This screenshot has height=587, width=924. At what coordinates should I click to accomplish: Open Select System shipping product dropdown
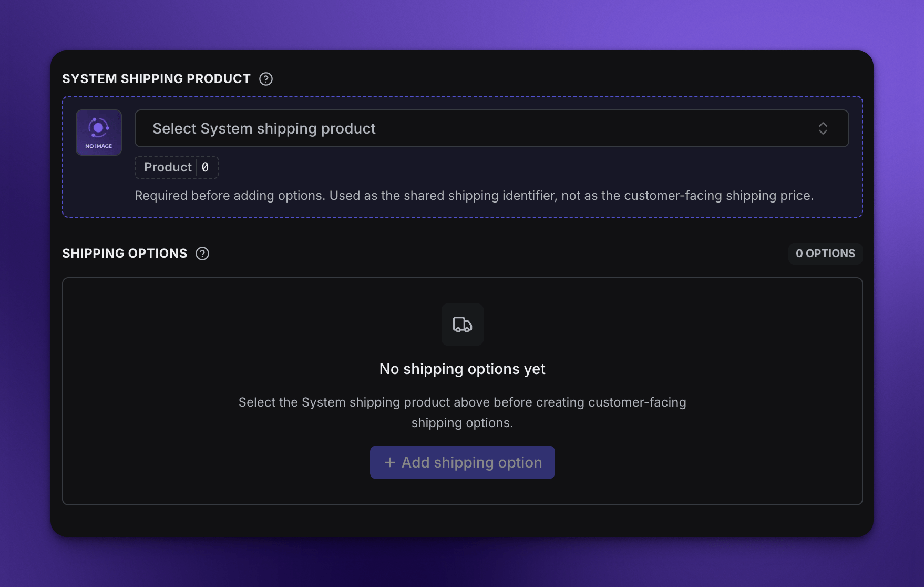click(x=492, y=128)
